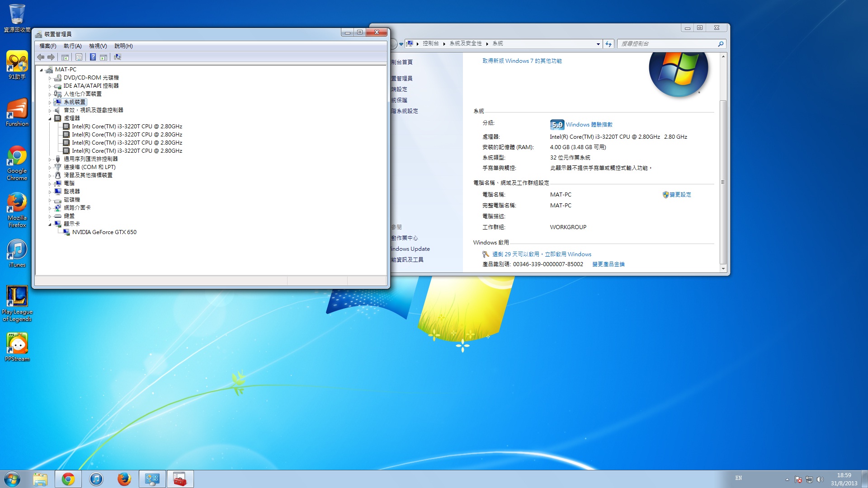Open PPStream desktop icon
The height and width of the screenshot is (488, 868).
[17, 347]
